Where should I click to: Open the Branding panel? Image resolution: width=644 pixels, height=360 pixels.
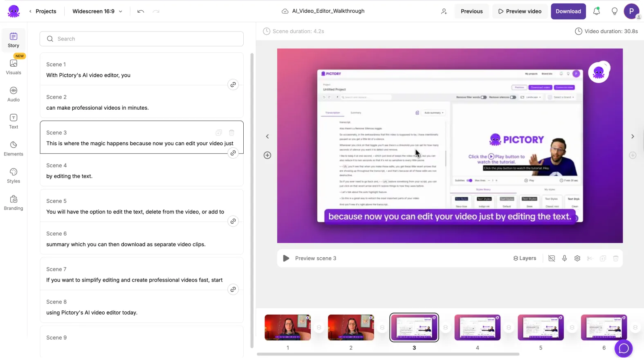(x=13, y=203)
